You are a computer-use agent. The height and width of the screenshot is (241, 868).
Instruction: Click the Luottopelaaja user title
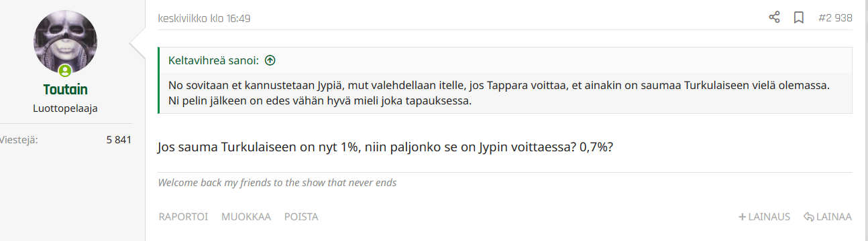click(65, 108)
